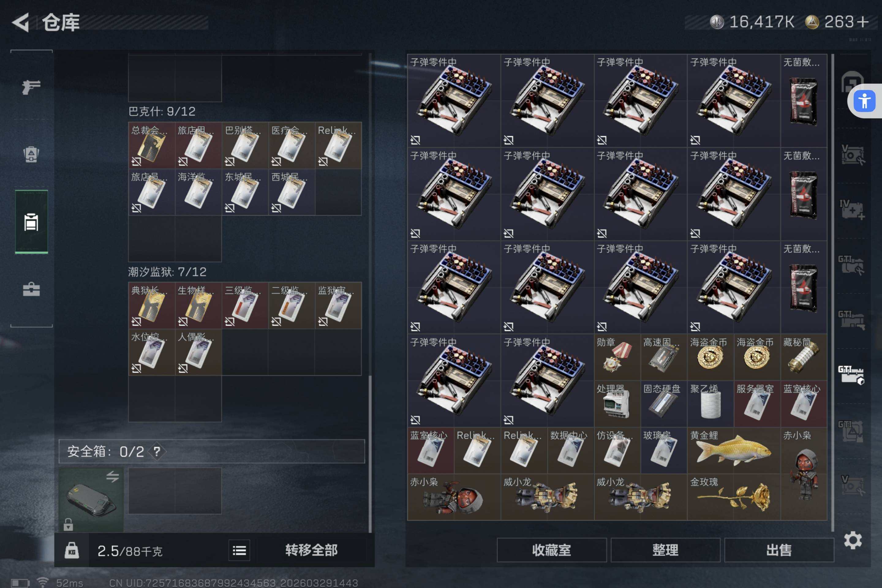Select the backpack category icon in sidebar

31,154
